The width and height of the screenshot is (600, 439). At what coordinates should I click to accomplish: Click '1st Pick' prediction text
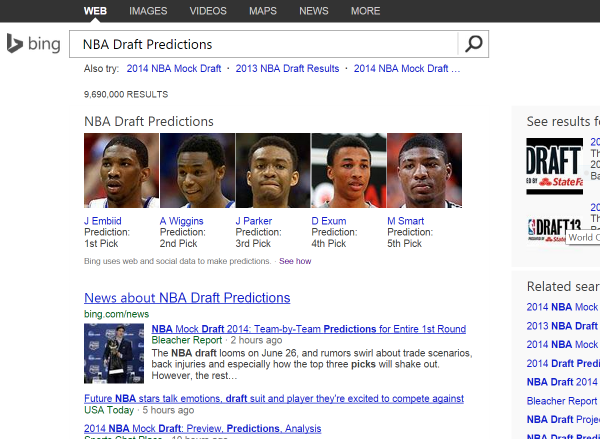pos(101,243)
